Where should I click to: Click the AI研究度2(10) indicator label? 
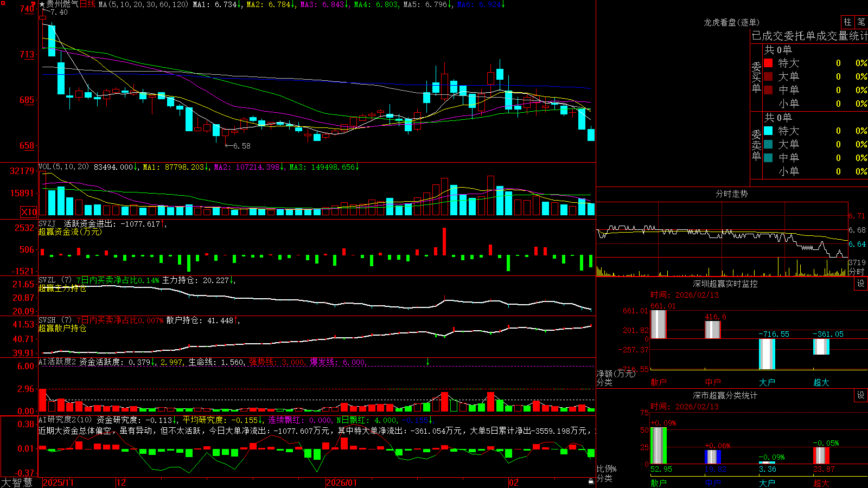pyautogui.click(x=65, y=420)
